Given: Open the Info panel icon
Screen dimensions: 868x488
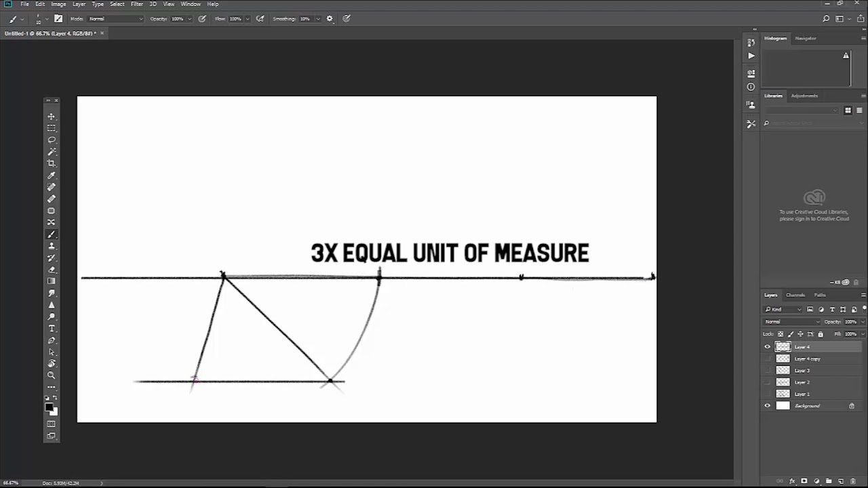Looking at the screenshot, I should pos(751,87).
